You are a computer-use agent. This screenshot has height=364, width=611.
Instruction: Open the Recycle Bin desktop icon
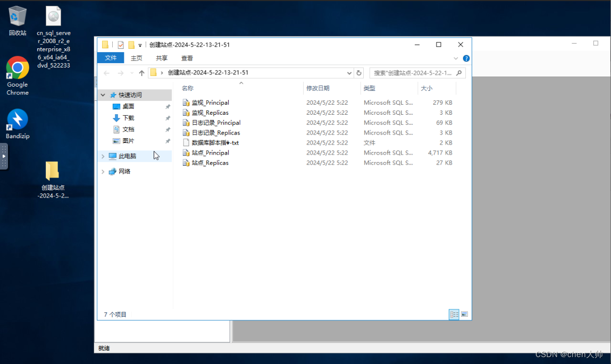click(18, 21)
